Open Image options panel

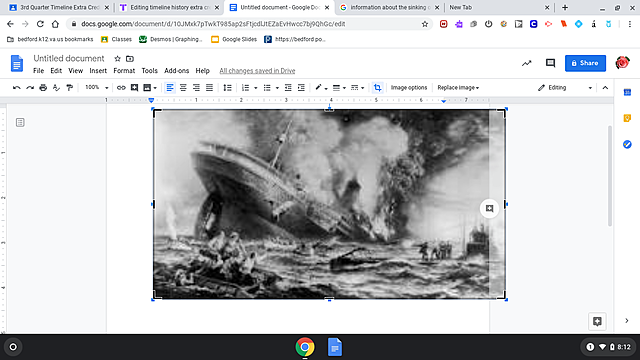409,87
